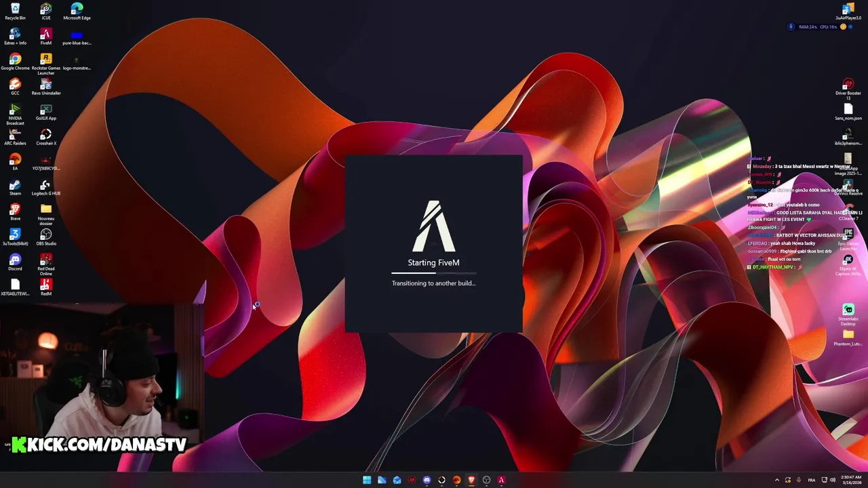868x488 pixels.
Task: Click the FiveM loading progress bar
Action: [x=434, y=273]
